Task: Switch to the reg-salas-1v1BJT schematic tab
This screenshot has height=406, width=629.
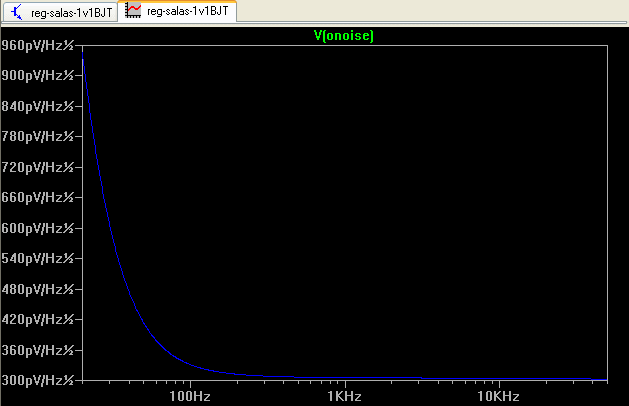Action: tap(61, 12)
